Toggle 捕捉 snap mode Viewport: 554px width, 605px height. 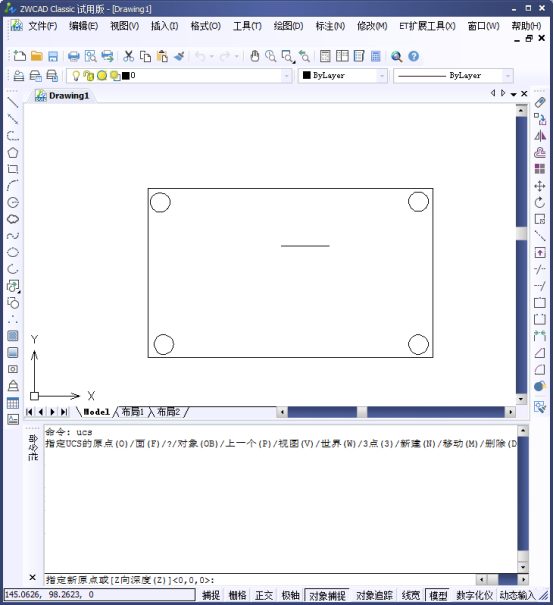point(211,595)
